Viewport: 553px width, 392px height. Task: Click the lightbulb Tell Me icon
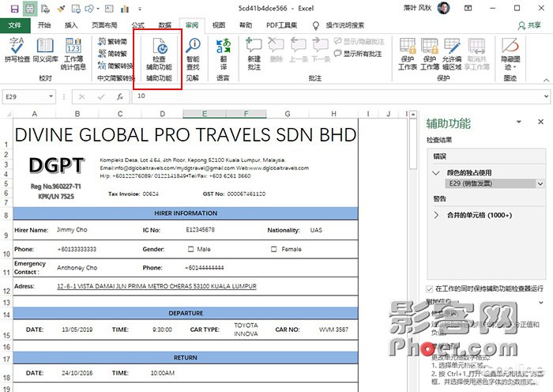(x=316, y=25)
